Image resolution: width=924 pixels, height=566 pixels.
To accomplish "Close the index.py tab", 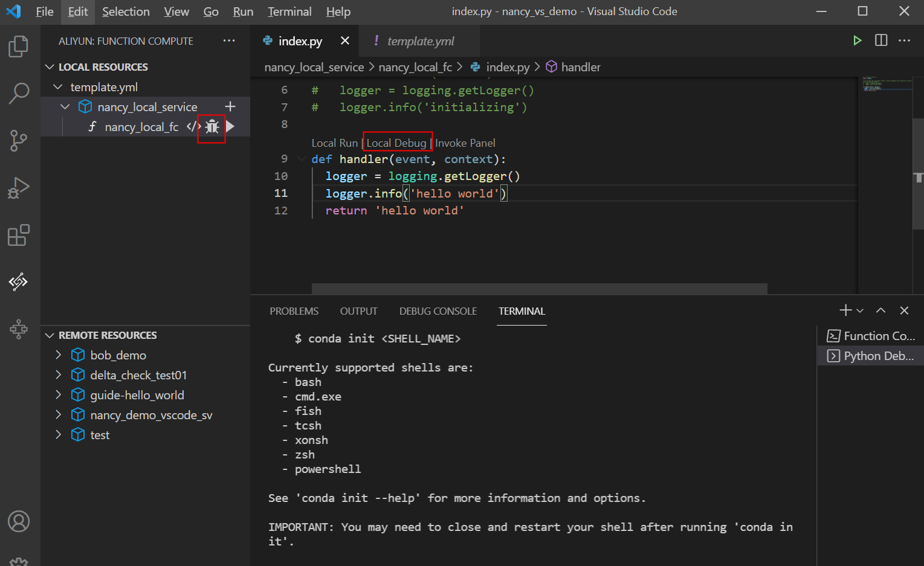I will coord(345,40).
